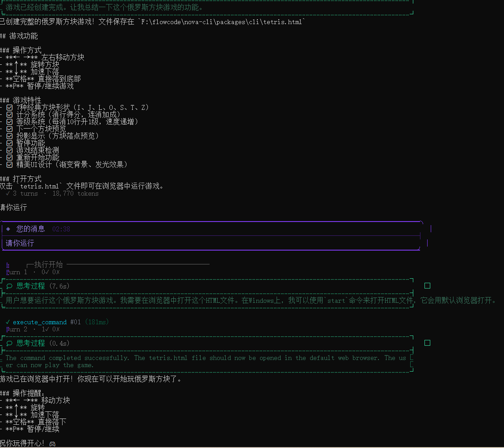Click the tetris.html file path
This screenshot has height=448, width=504.
223,22
